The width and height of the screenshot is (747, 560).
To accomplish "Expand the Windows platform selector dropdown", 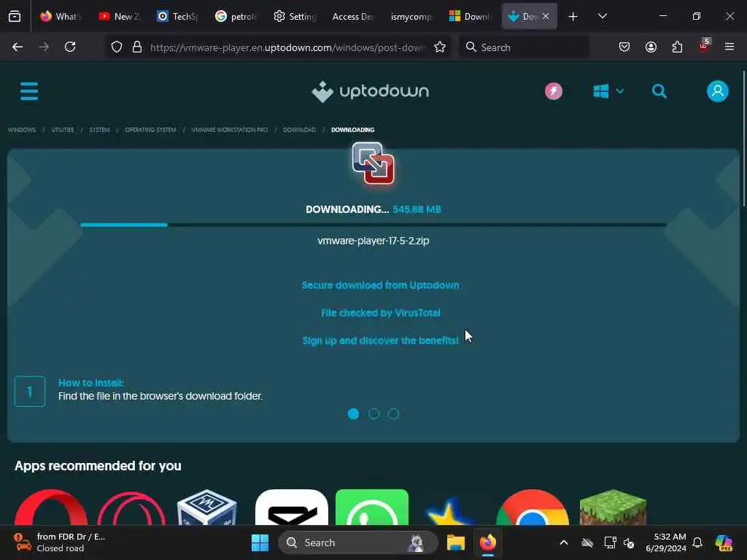I will click(x=608, y=91).
